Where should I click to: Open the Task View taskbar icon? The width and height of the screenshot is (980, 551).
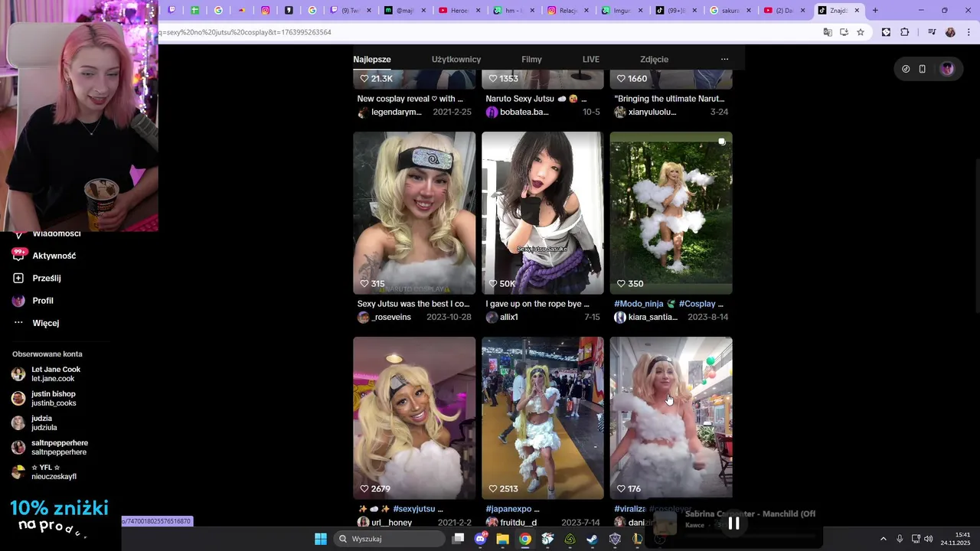coord(458,539)
